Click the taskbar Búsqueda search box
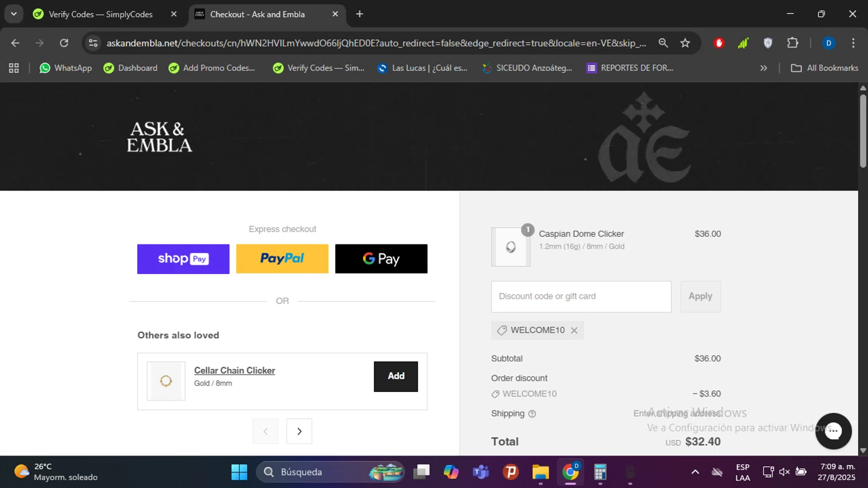 (x=330, y=472)
